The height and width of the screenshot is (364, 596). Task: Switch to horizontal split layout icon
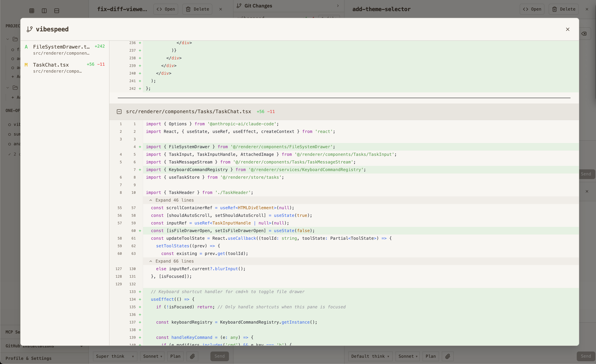pyautogui.click(x=57, y=11)
